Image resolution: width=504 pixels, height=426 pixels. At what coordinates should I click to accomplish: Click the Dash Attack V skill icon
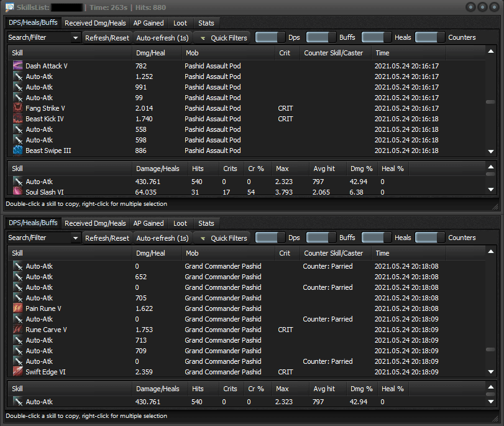click(x=18, y=66)
